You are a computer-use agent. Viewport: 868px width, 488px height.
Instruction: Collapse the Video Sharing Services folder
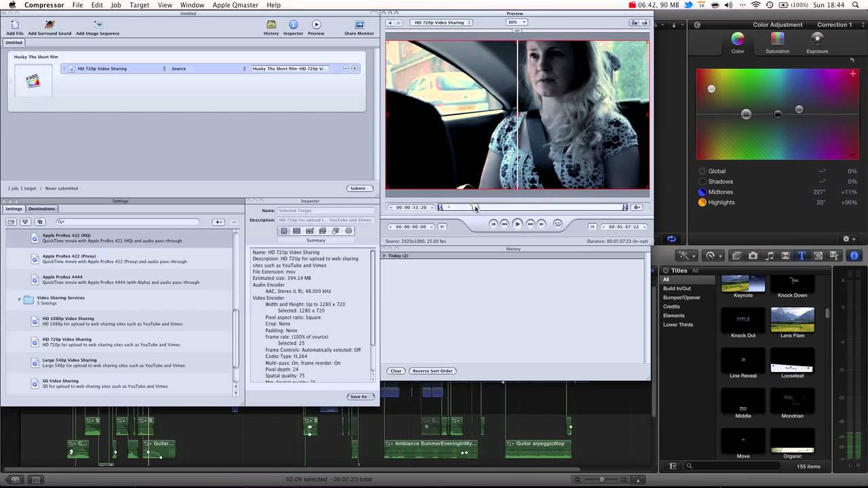pos(19,299)
